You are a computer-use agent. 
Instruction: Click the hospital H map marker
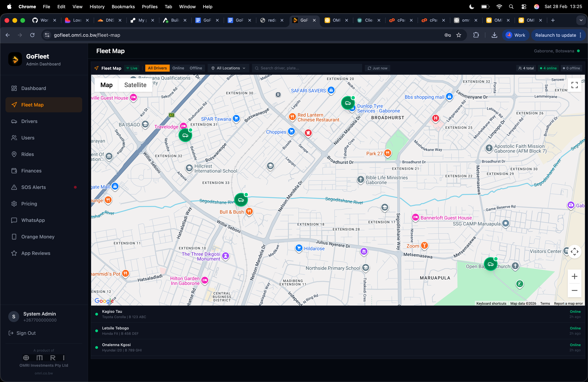click(x=435, y=118)
